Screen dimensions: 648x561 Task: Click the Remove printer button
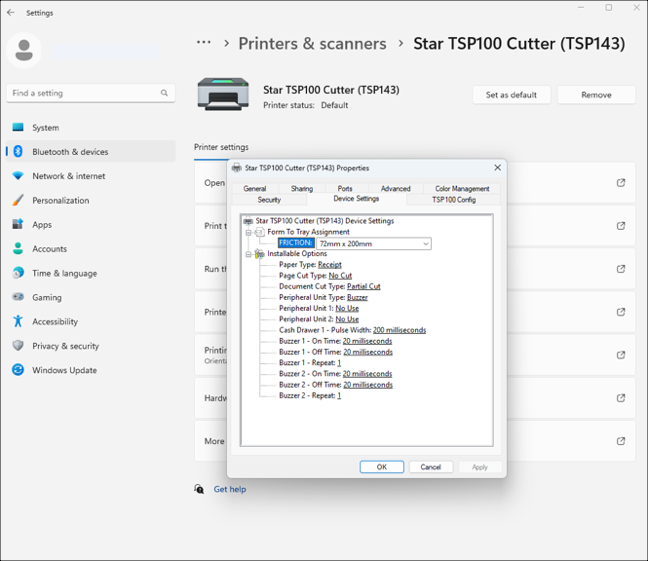(596, 95)
